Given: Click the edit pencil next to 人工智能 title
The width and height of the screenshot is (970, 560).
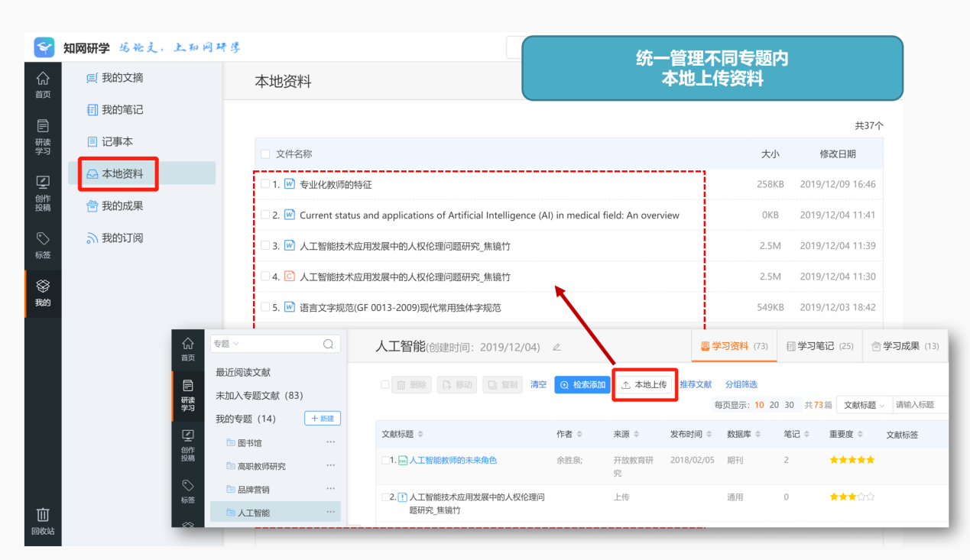Looking at the screenshot, I should [556, 347].
